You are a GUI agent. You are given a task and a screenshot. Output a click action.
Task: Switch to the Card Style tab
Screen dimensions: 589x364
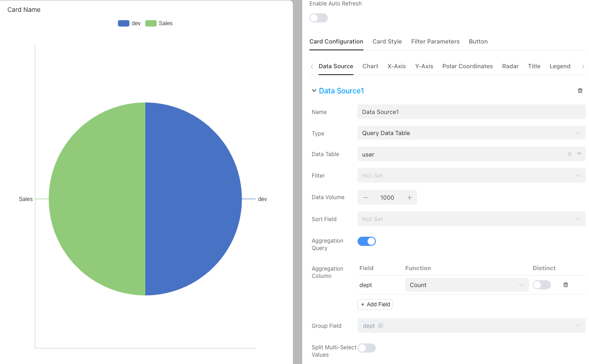(x=387, y=42)
